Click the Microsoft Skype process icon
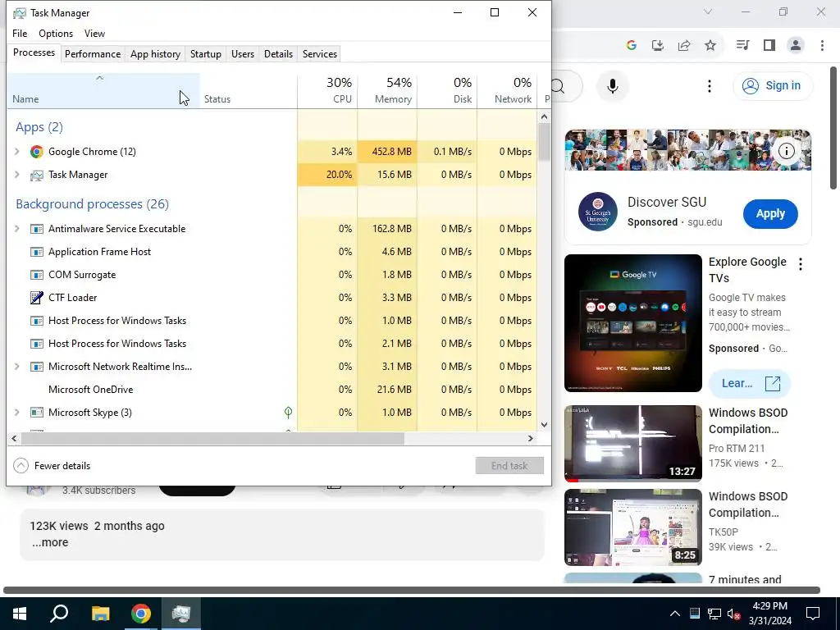This screenshot has height=630, width=840. click(x=36, y=413)
